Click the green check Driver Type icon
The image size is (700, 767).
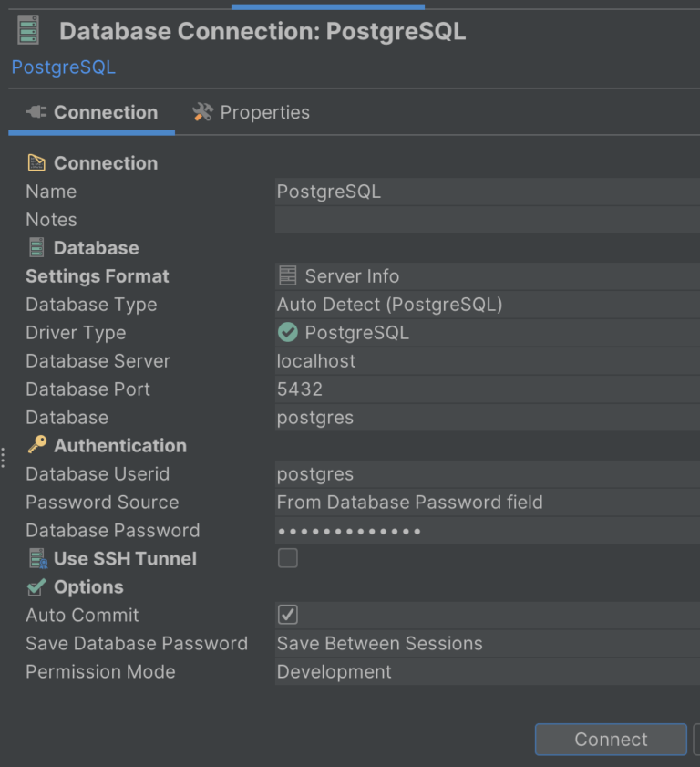288,333
